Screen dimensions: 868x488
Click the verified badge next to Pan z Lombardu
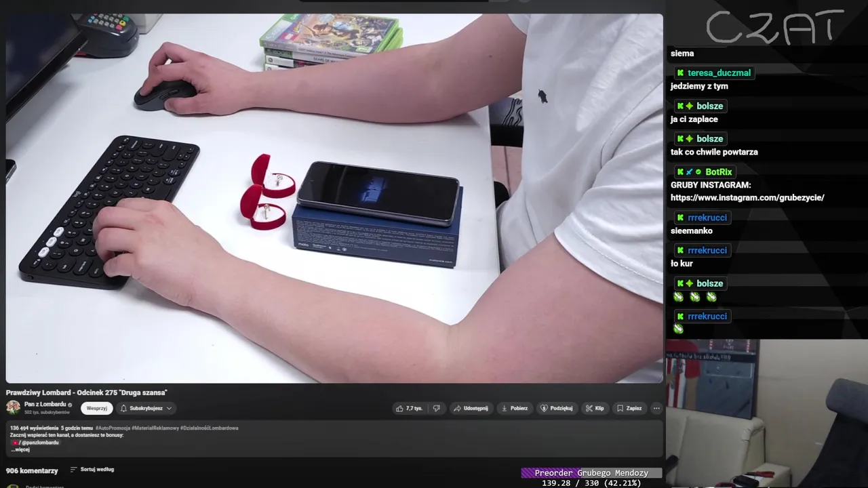[x=70, y=405]
